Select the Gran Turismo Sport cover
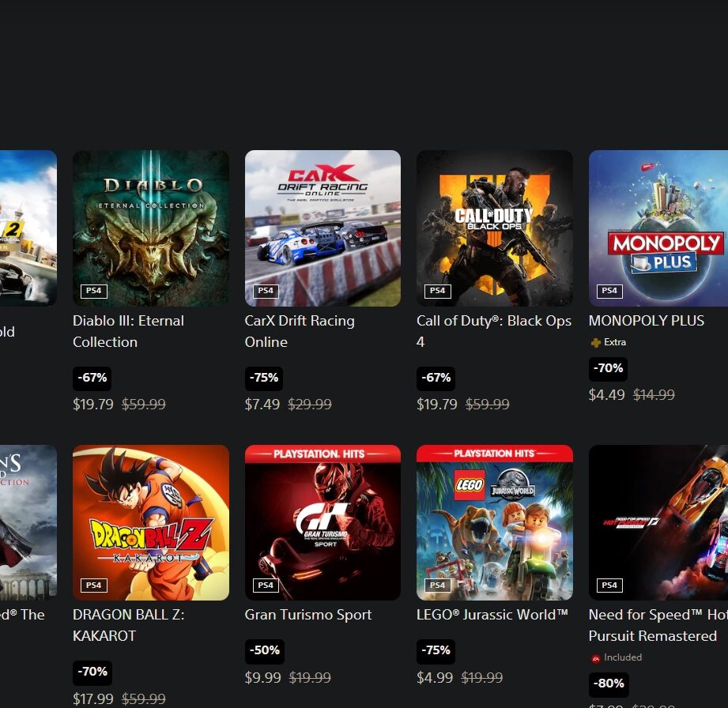728x708 pixels. tap(323, 523)
